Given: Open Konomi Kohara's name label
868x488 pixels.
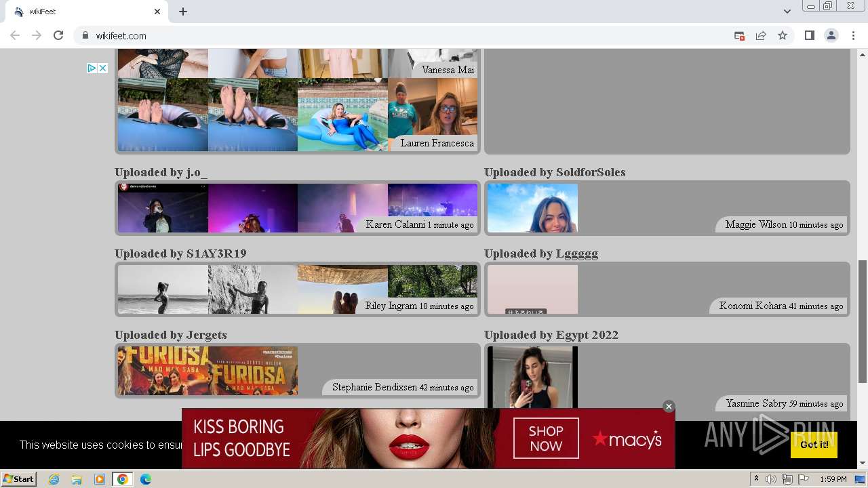Looking at the screenshot, I should [753, 306].
